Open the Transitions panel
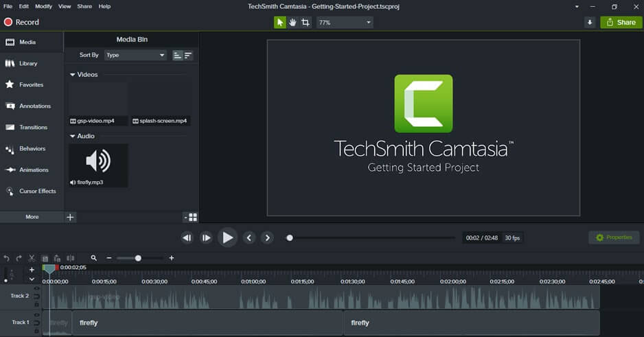Screen dimensions: 644x337 (32, 127)
